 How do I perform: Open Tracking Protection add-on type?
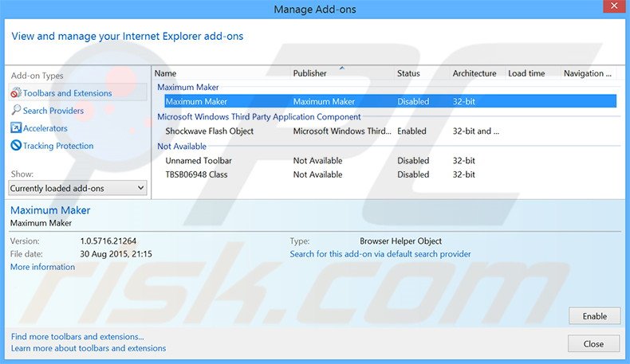(58, 146)
